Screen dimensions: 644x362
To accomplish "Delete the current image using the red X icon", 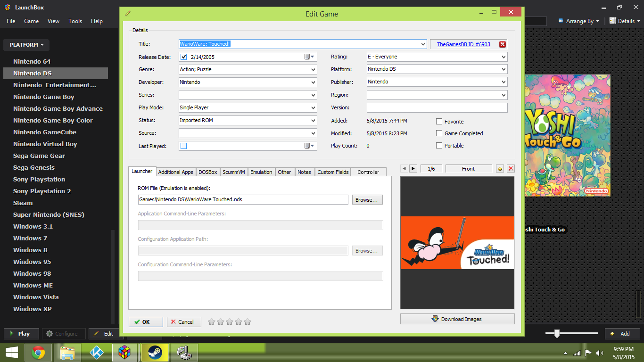I will coord(510,168).
